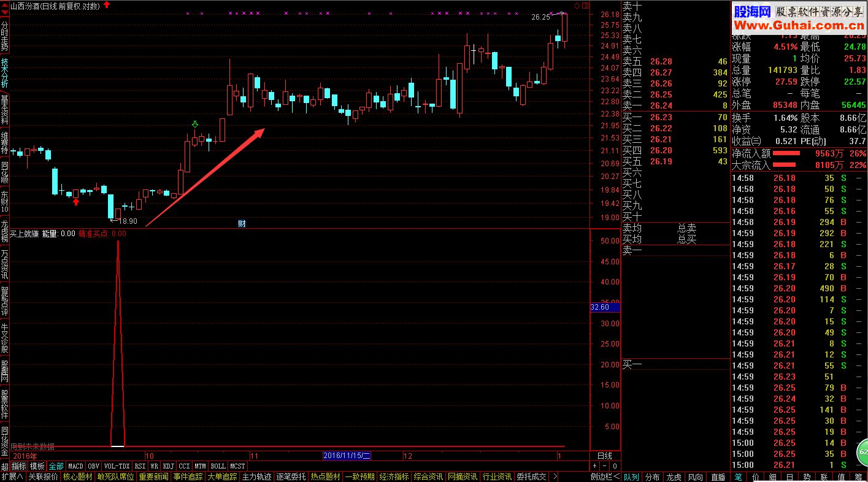Switch to the 模板 tab

coord(37,467)
